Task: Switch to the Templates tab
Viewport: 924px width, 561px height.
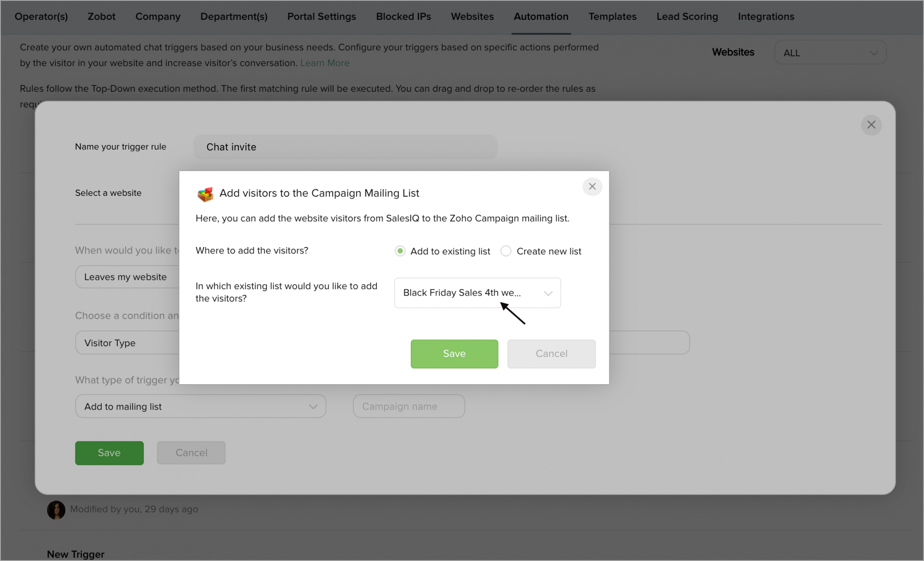Action: (x=612, y=17)
